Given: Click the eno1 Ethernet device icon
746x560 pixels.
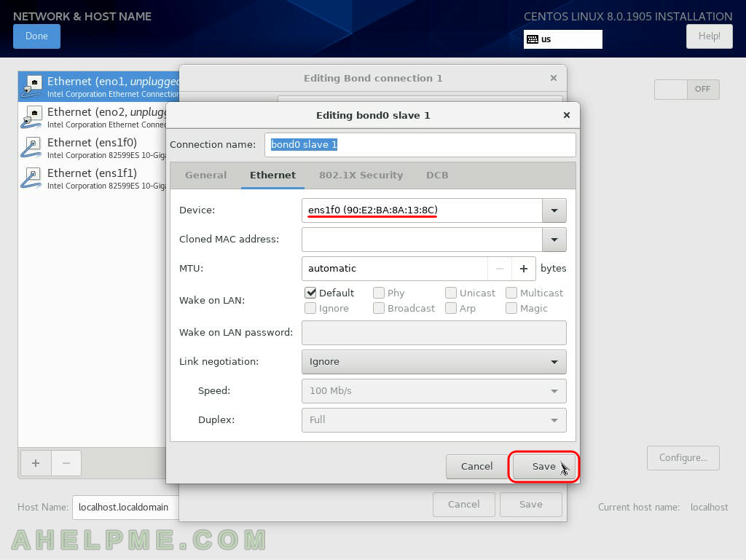Looking at the screenshot, I should tap(31, 86).
